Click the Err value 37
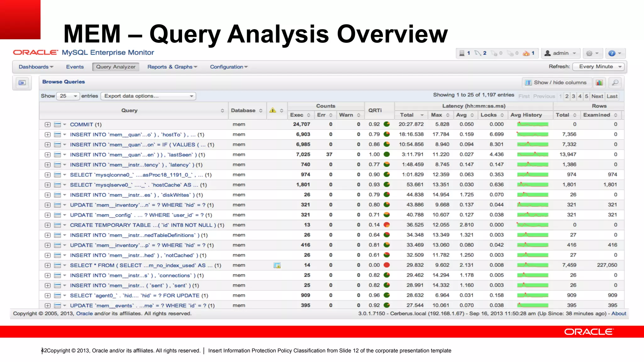644x362 pixels. (x=329, y=155)
